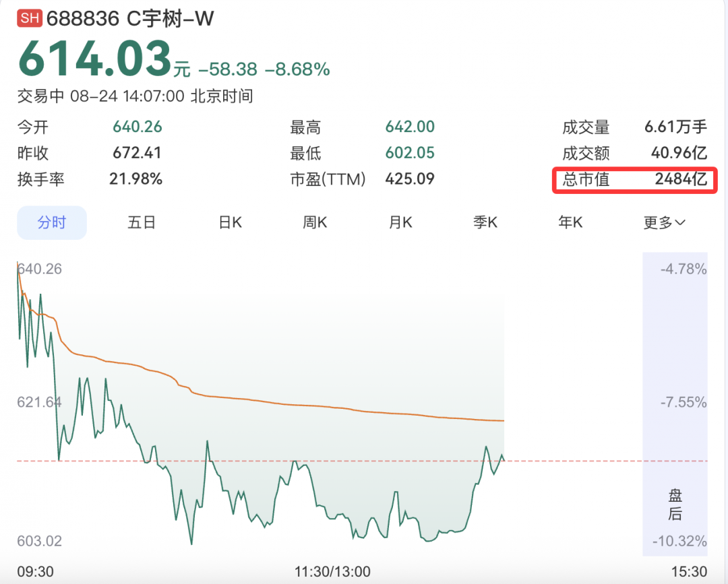Click the 15:30 time axis label
Screen dimensions: 728x584
point(689,571)
